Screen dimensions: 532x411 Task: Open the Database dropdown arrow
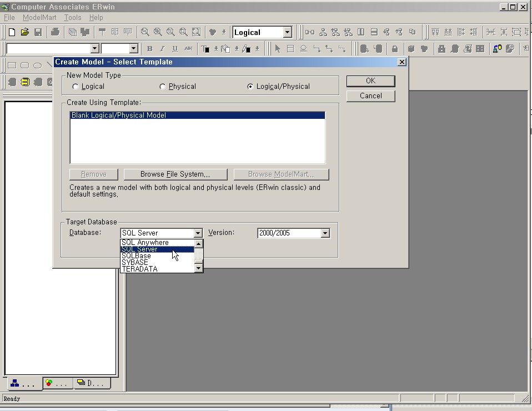[198, 233]
